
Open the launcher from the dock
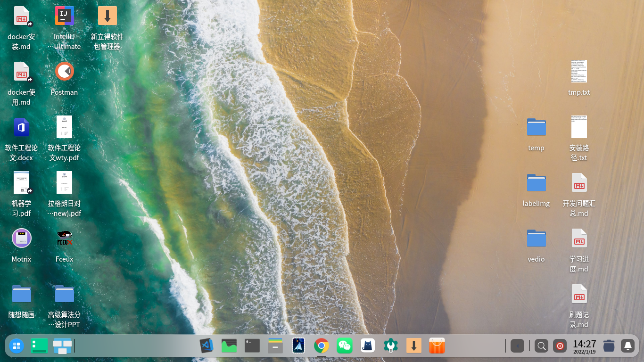(17, 346)
